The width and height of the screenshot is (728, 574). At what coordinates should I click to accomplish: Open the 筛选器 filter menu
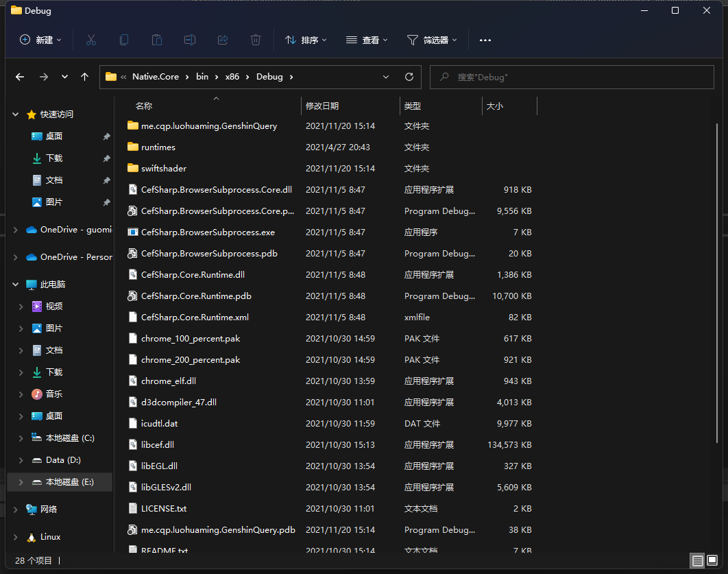(433, 40)
